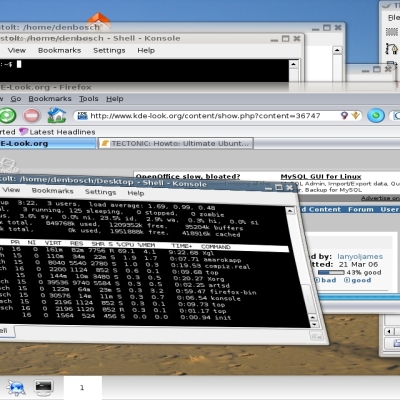Open View menu in the tilted Desktop Konsole
Screen dimensions: 400x400
pyautogui.click(x=11, y=190)
